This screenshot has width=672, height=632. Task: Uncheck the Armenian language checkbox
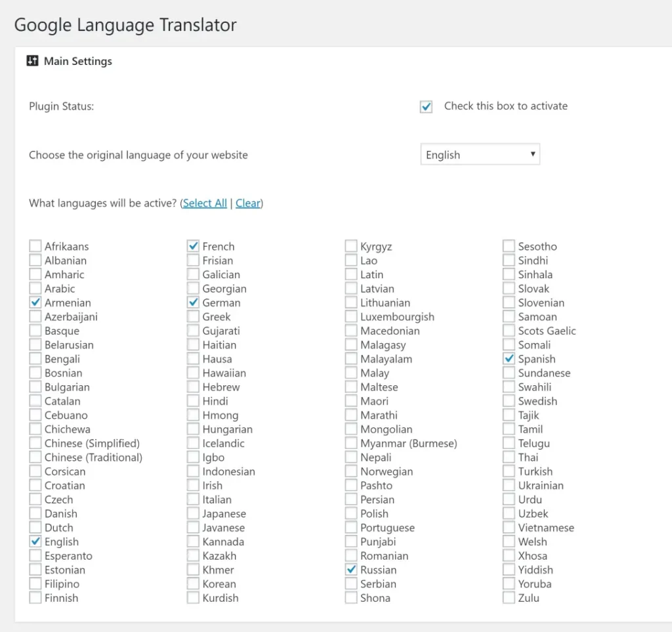(x=35, y=302)
